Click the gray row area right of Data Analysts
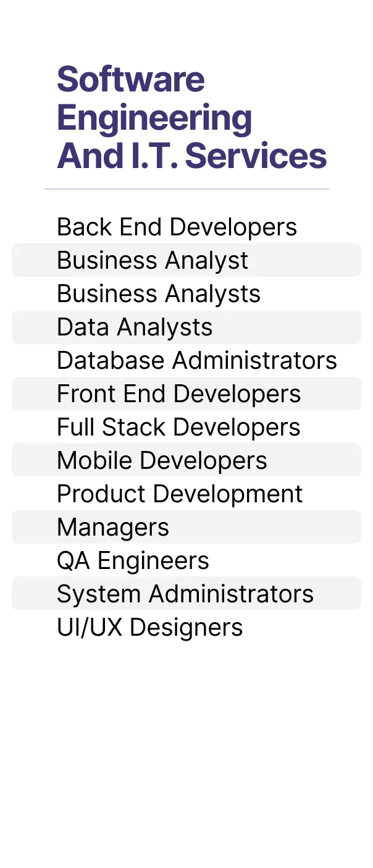Viewport: 373px width, 868px height. pos(287,327)
